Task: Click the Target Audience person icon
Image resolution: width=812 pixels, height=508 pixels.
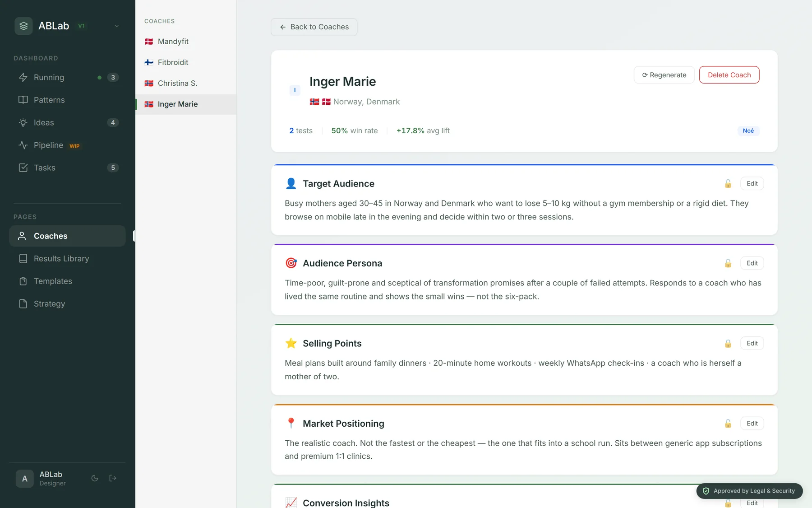Action: (291, 183)
